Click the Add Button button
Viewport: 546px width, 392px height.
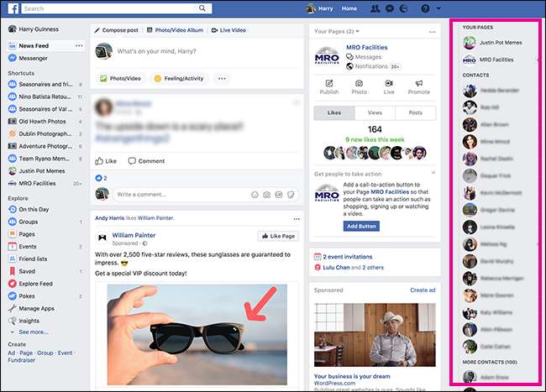[361, 226]
